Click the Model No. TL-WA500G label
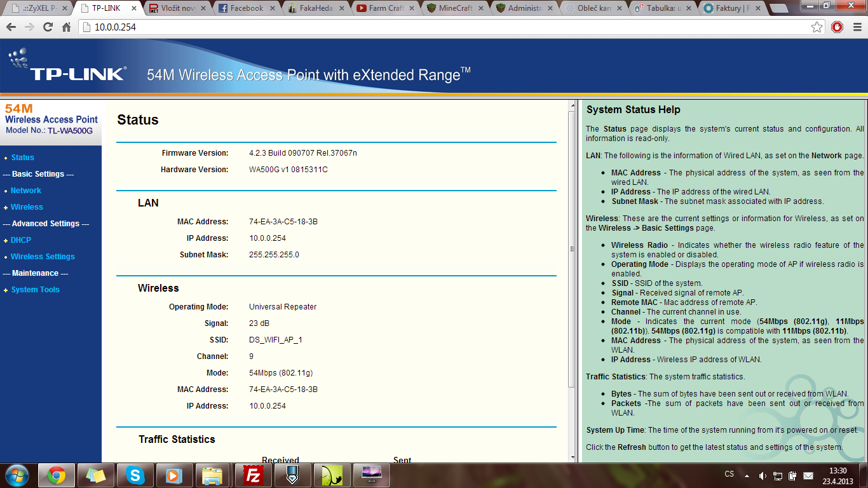 (x=49, y=131)
